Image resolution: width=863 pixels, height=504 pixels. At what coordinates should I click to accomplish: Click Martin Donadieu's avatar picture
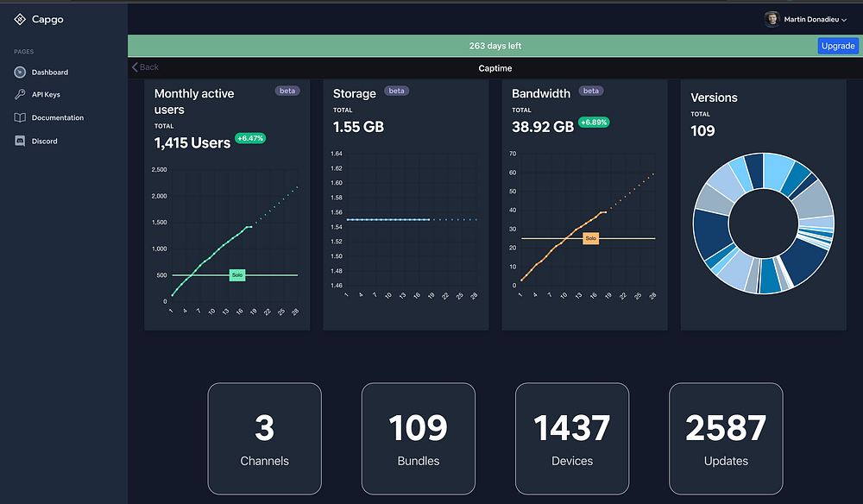pyautogui.click(x=772, y=19)
